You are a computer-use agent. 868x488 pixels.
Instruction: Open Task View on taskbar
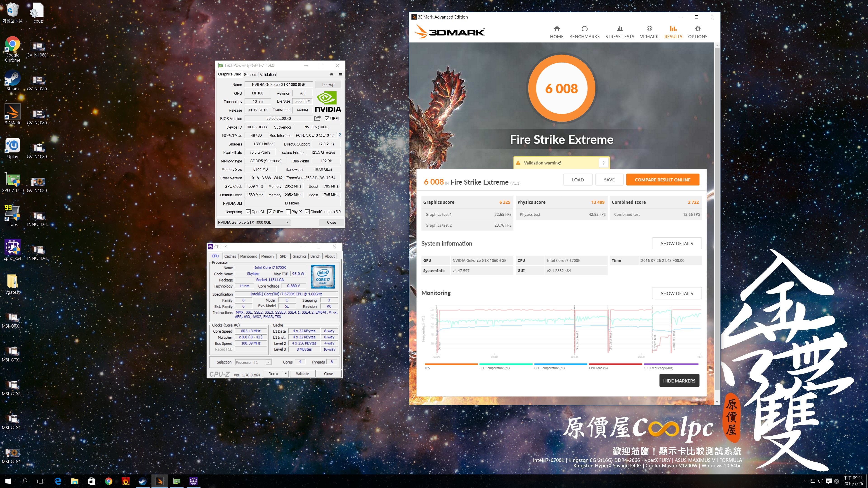[x=40, y=481]
